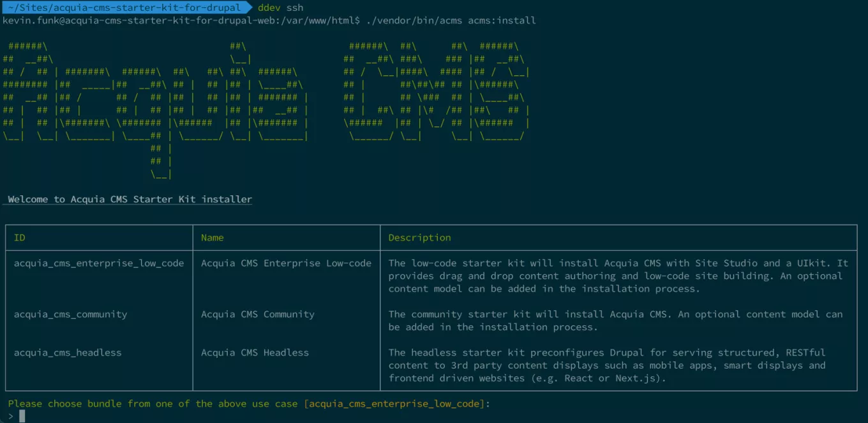
Task: Select the acquia_cms_community ID cell
Action: (70, 314)
